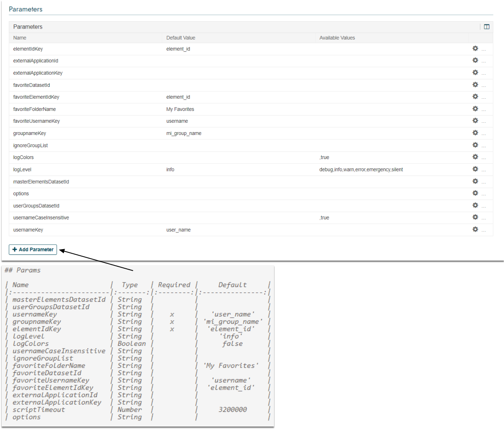Screen dimensions: 504x429
Task: Select the favoriteFolderName parameter name
Action: point(34,109)
